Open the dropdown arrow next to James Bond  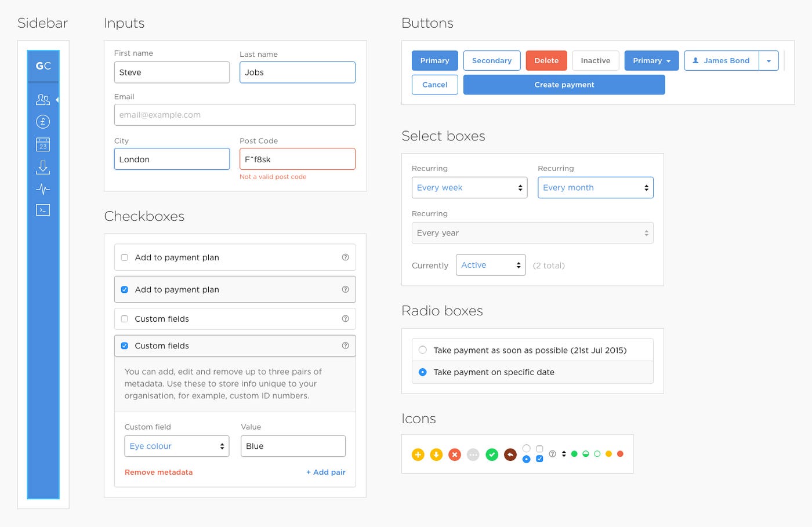tap(769, 60)
